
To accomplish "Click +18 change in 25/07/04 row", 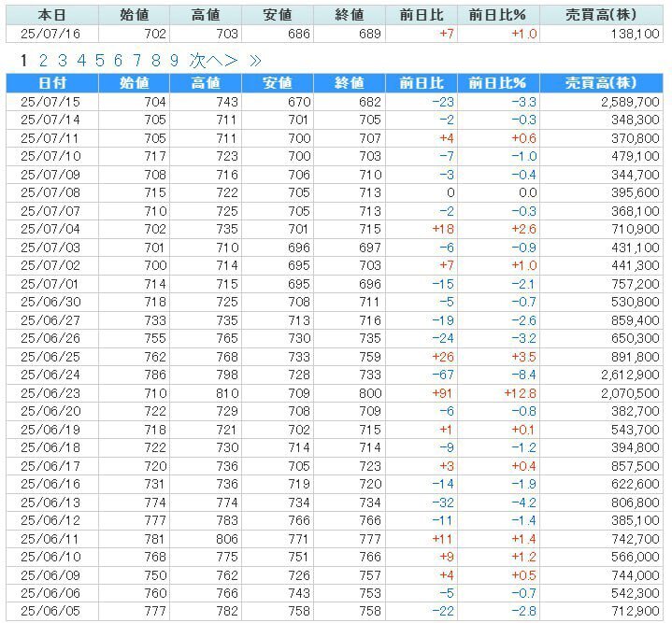I will coord(443,229).
